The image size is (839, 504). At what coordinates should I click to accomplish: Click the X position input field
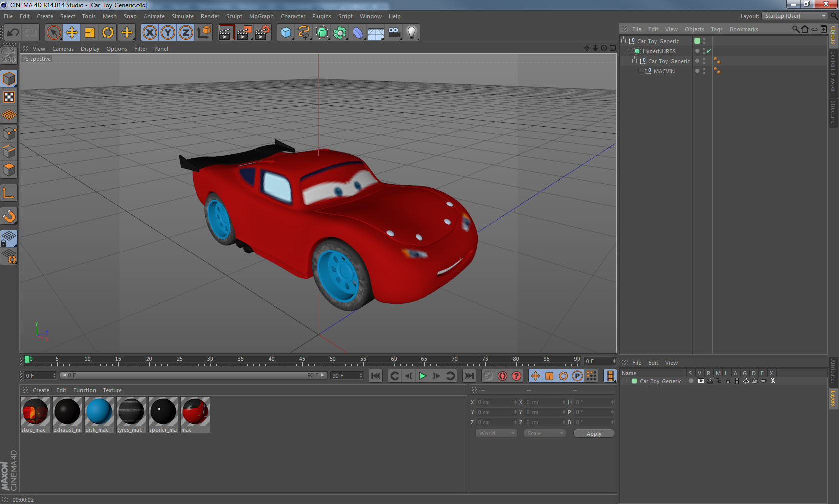[x=496, y=402]
